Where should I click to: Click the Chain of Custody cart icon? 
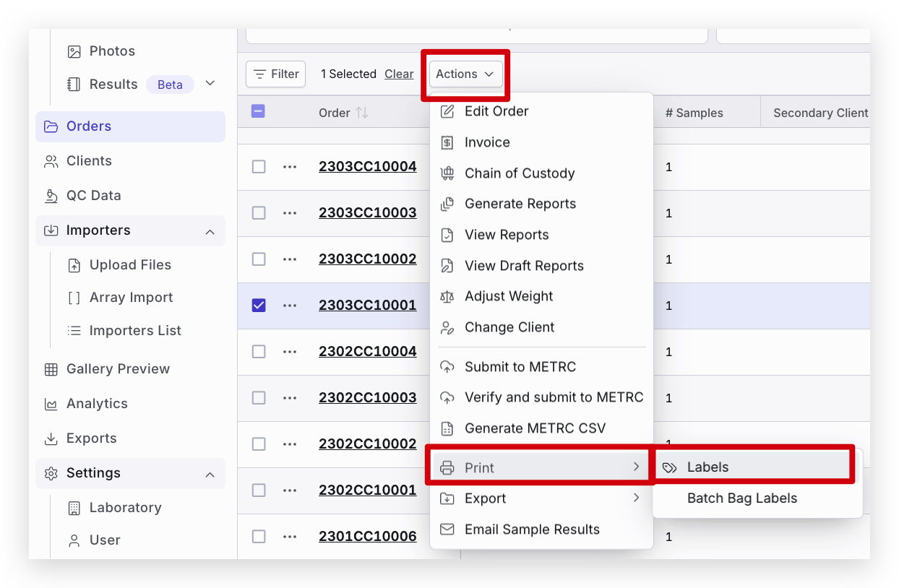pos(447,173)
